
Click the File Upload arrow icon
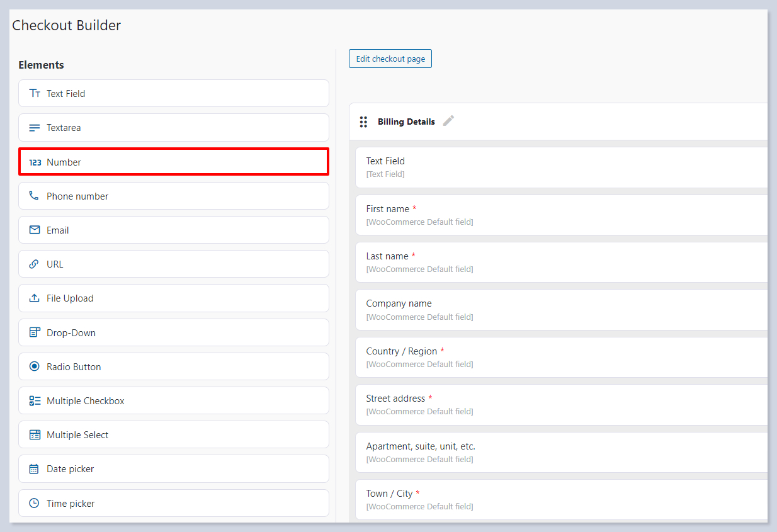pos(35,298)
